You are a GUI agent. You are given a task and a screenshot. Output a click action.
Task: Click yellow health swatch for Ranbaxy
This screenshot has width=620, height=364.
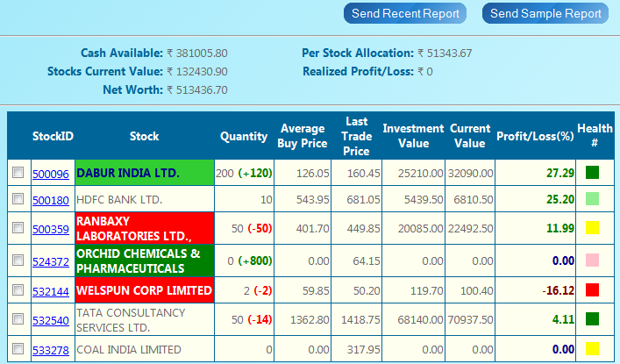592,227
